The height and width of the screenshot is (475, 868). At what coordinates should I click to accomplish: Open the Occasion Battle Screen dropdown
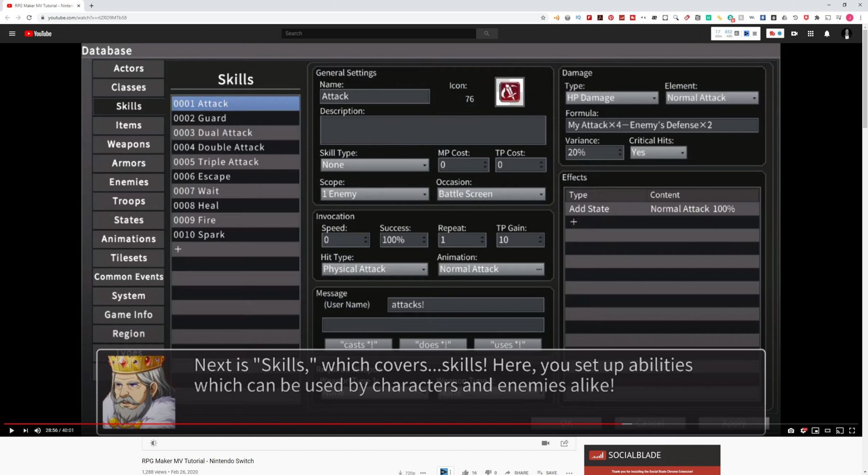tap(491, 194)
